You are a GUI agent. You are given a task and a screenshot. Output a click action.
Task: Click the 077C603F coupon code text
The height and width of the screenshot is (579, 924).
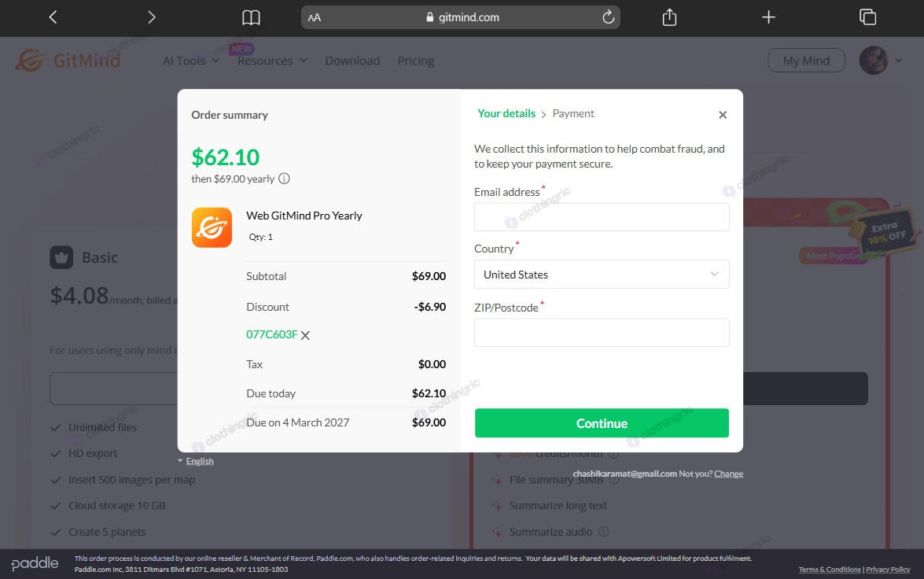271,334
